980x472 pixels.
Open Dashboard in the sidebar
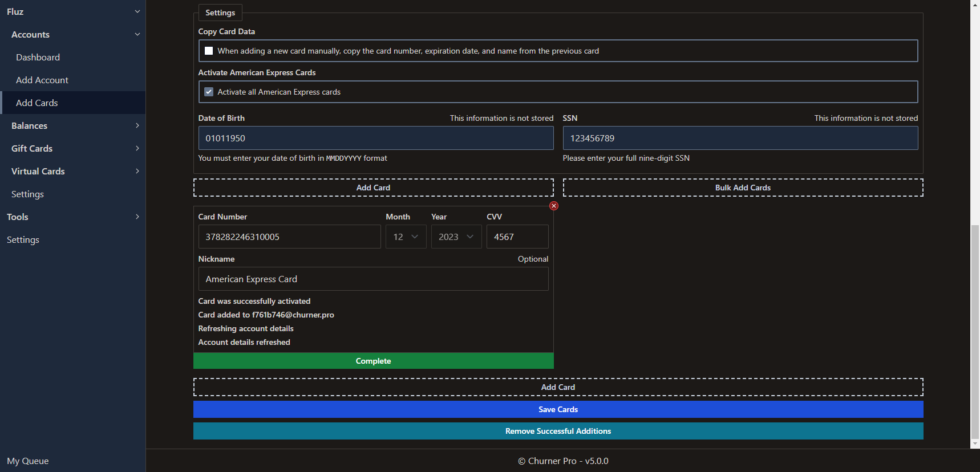pos(38,57)
